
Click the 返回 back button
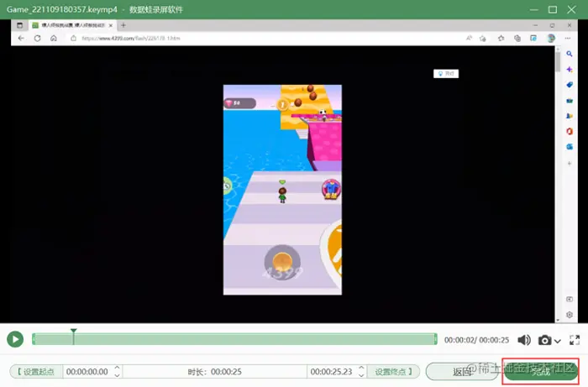tap(462, 372)
